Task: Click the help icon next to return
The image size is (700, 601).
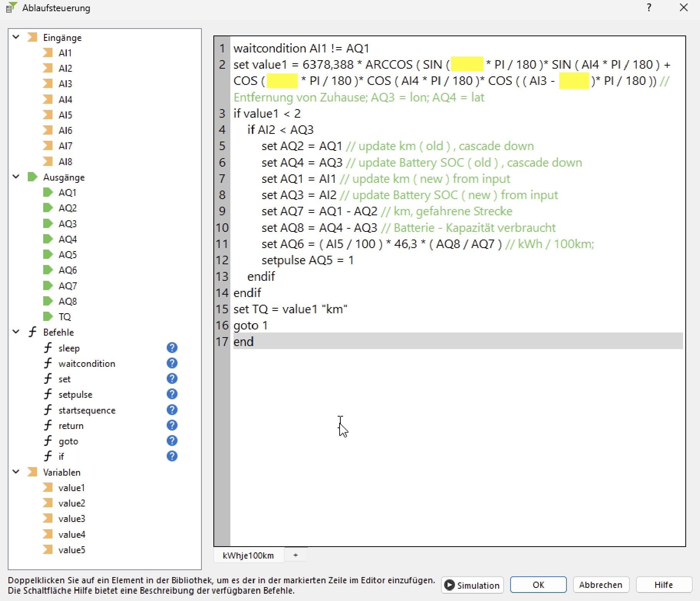Action: [x=172, y=425]
